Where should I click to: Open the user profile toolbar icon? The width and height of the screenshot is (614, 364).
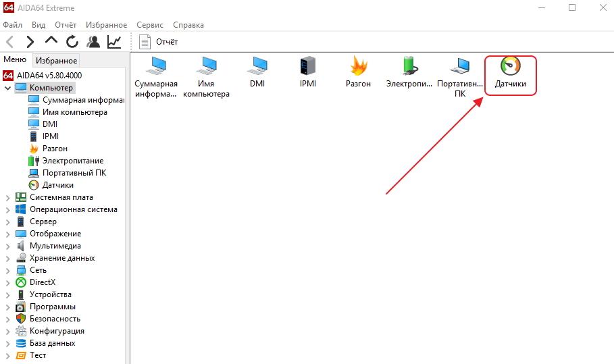(x=93, y=41)
